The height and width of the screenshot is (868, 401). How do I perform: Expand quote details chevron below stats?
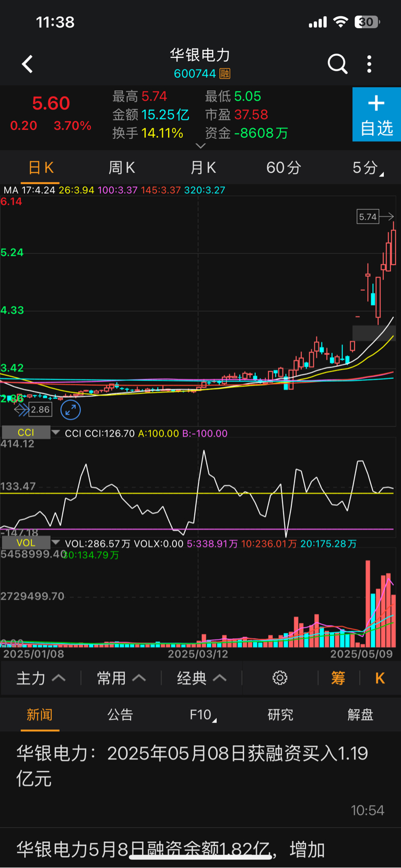point(200,146)
